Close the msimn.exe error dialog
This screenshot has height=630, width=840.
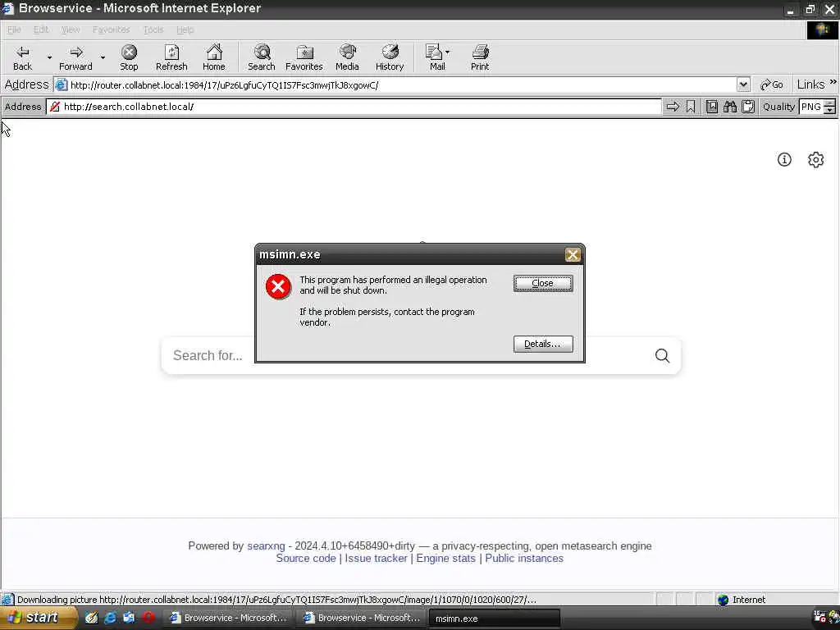(543, 283)
